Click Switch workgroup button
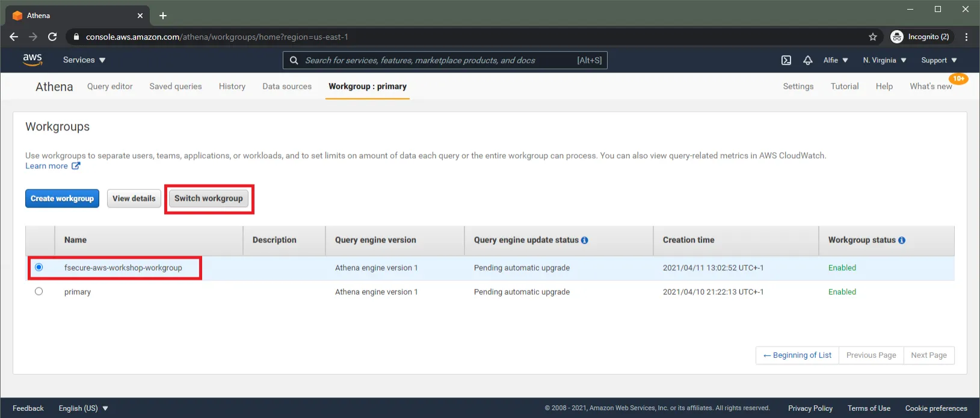This screenshot has height=418, width=980. (209, 198)
